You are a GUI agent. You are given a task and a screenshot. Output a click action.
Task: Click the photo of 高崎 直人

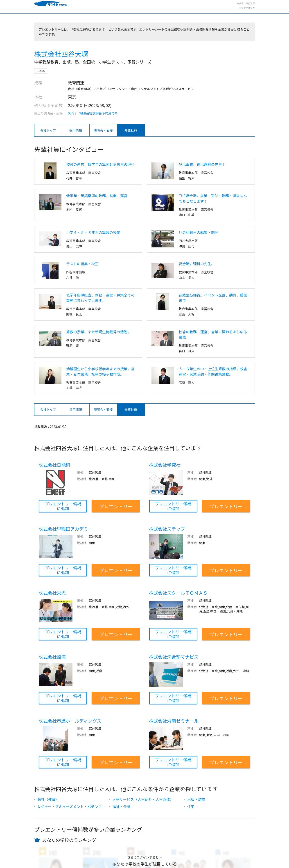pos(163,375)
